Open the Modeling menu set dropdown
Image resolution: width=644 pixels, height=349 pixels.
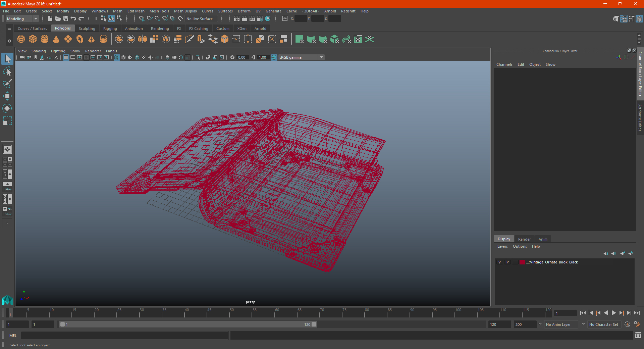[x=22, y=19]
